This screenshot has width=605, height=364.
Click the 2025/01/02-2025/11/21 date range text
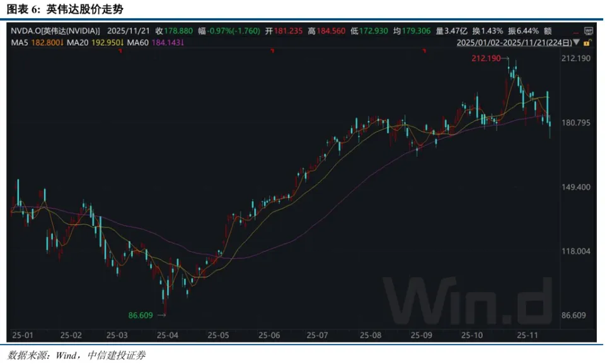pyautogui.click(x=509, y=43)
